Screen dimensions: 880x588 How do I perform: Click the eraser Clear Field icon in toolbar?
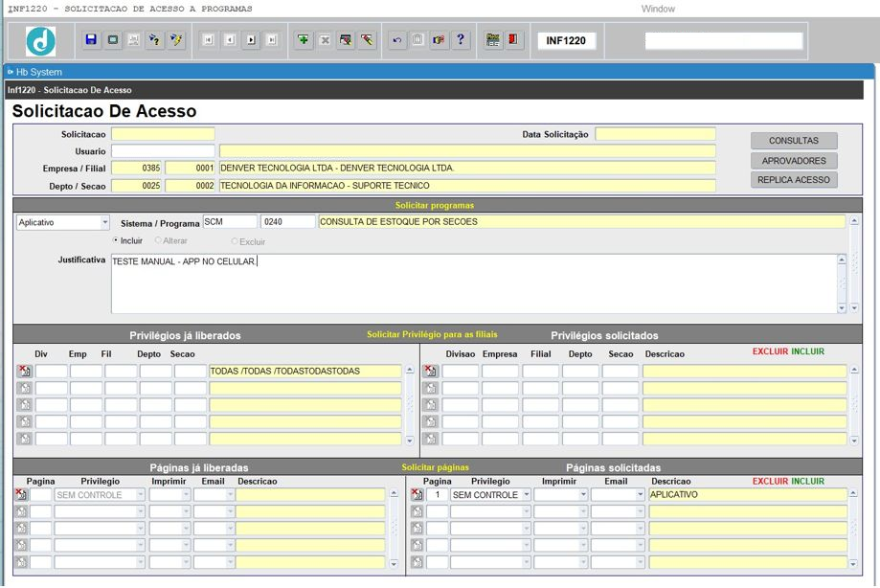[367, 40]
